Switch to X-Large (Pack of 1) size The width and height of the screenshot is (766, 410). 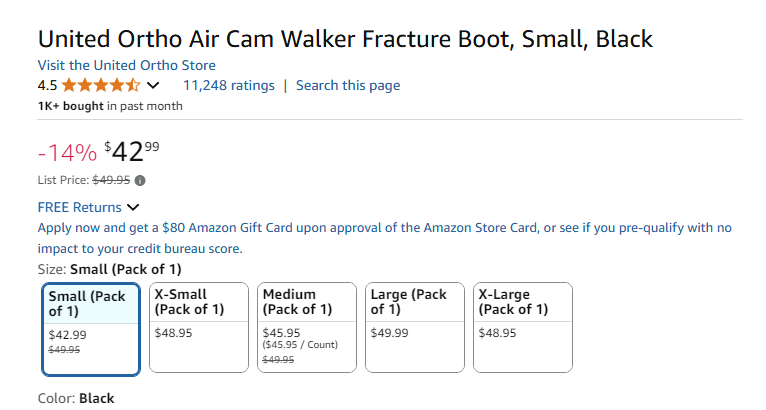tap(522, 327)
